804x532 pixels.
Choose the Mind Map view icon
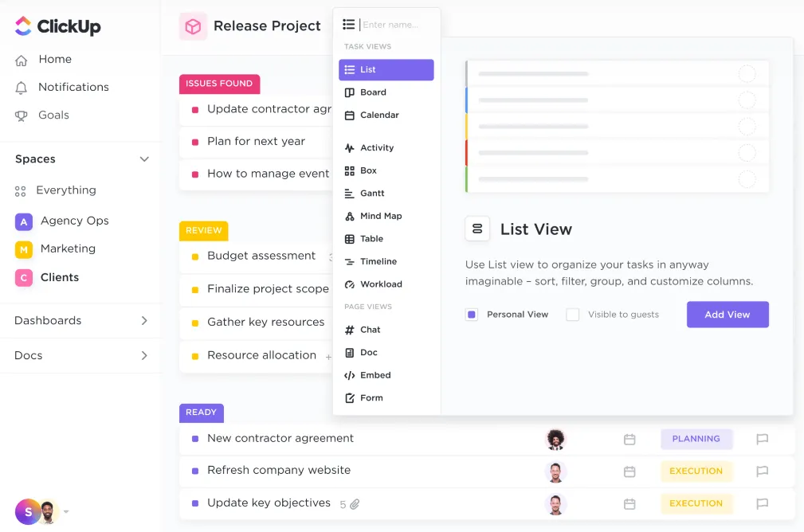pos(350,217)
